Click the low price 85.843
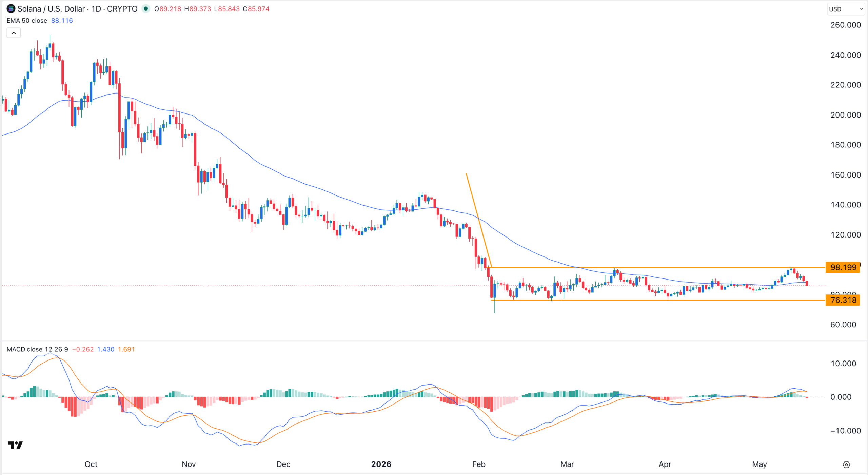This screenshot has width=868, height=475. [x=229, y=9]
